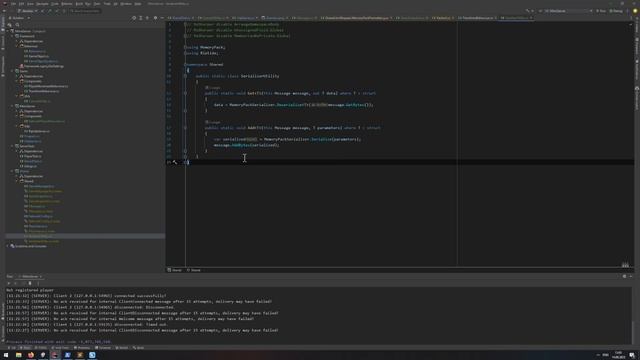Screen dimensions: 640x360
Task: Click the Debug button at top right
Action: 616,11
